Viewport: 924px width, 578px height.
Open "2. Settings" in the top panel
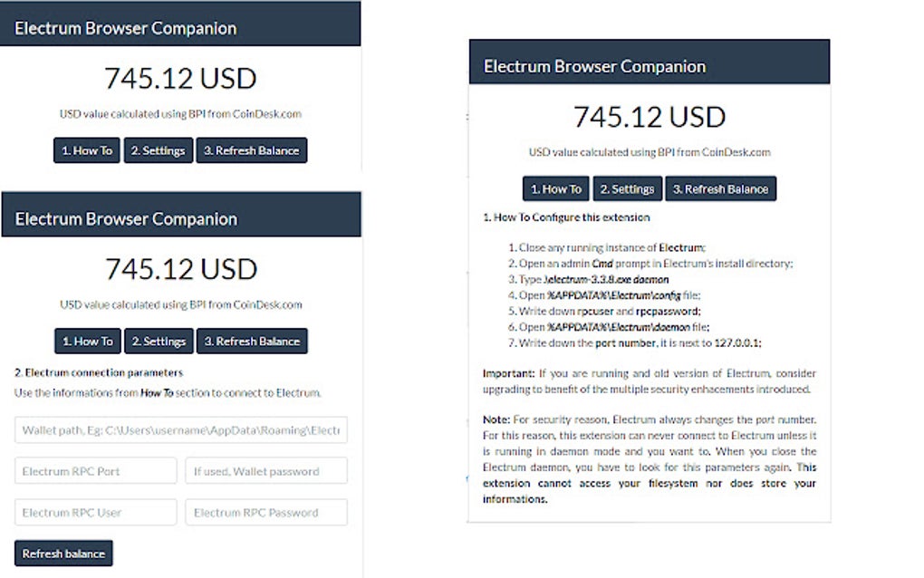point(158,150)
